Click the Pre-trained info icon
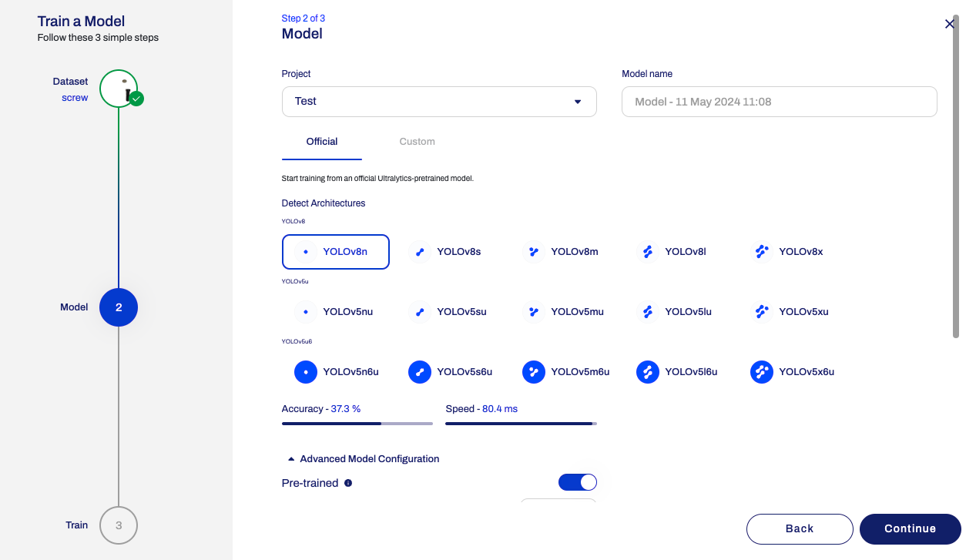976x560 pixels. click(x=348, y=483)
